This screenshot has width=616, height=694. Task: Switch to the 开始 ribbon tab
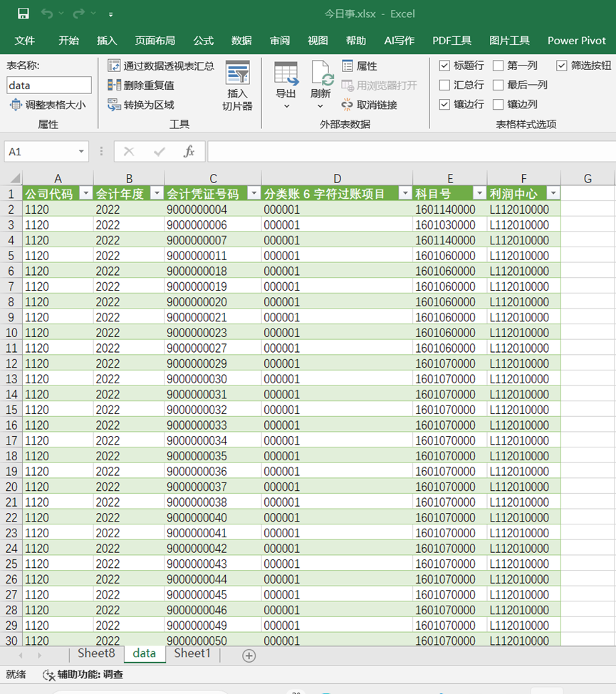[x=69, y=41]
